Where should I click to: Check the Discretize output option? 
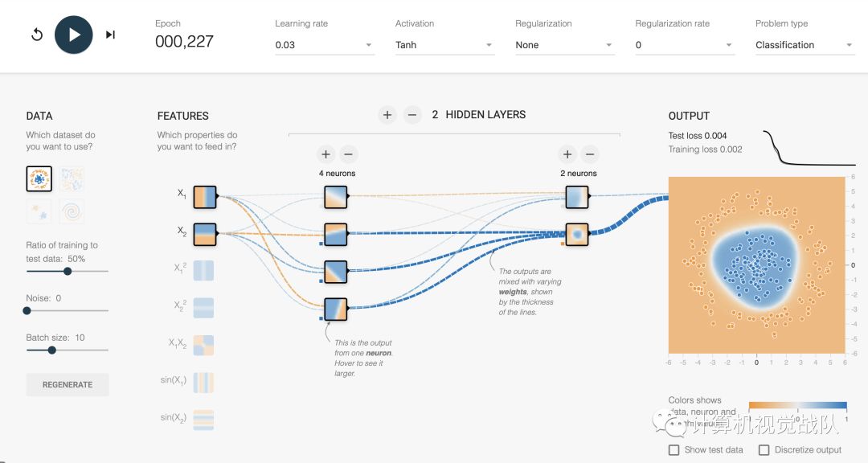coord(764,450)
